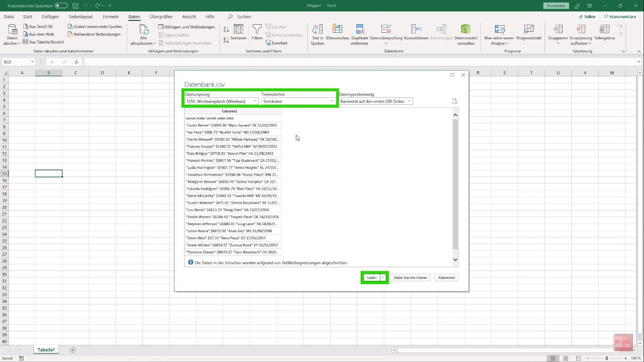This screenshot has width=644, height=362.
Task: Switch to the Formeln ribbon tab
Action: point(111,17)
